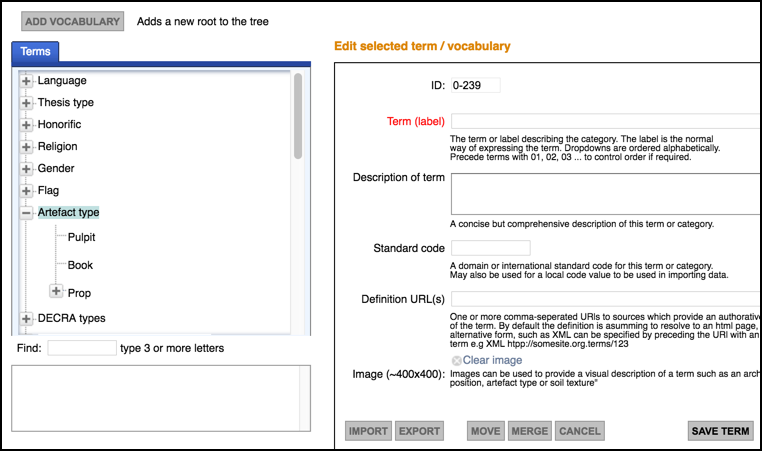The width and height of the screenshot is (762, 451).
Task: Collapse the Artefact type node
Action: click(26, 212)
